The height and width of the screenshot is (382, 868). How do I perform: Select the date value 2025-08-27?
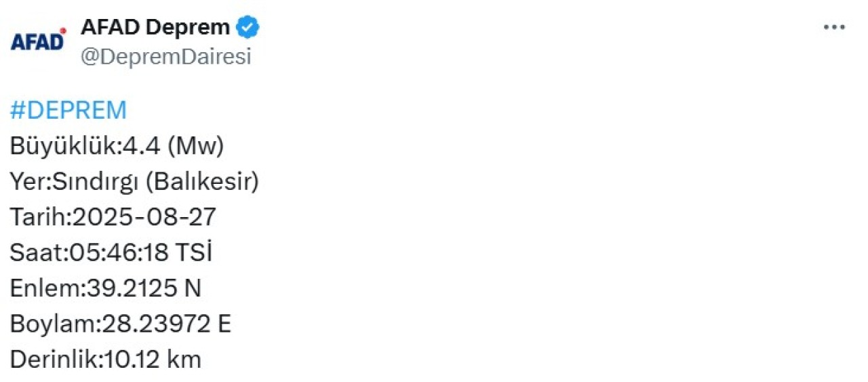(143, 217)
